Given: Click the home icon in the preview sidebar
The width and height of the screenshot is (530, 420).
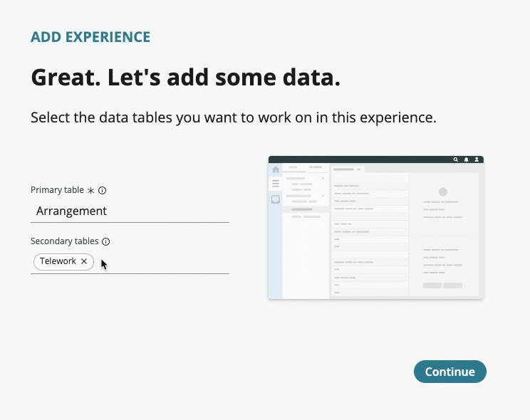Looking at the screenshot, I should tap(276, 170).
